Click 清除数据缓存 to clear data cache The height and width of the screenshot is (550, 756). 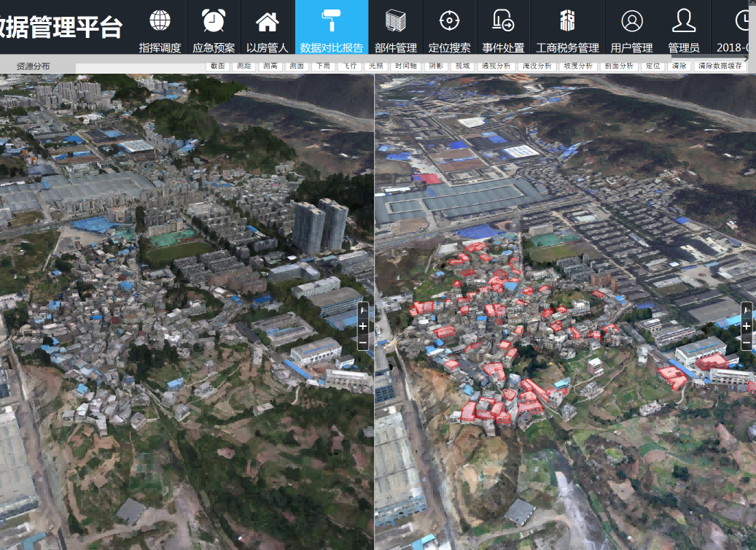click(x=720, y=66)
